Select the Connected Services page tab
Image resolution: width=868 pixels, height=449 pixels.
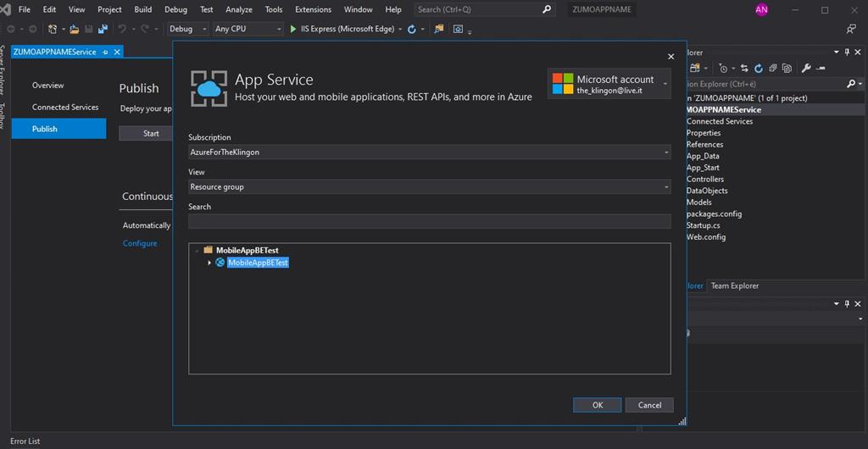pyautogui.click(x=65, y=108)
